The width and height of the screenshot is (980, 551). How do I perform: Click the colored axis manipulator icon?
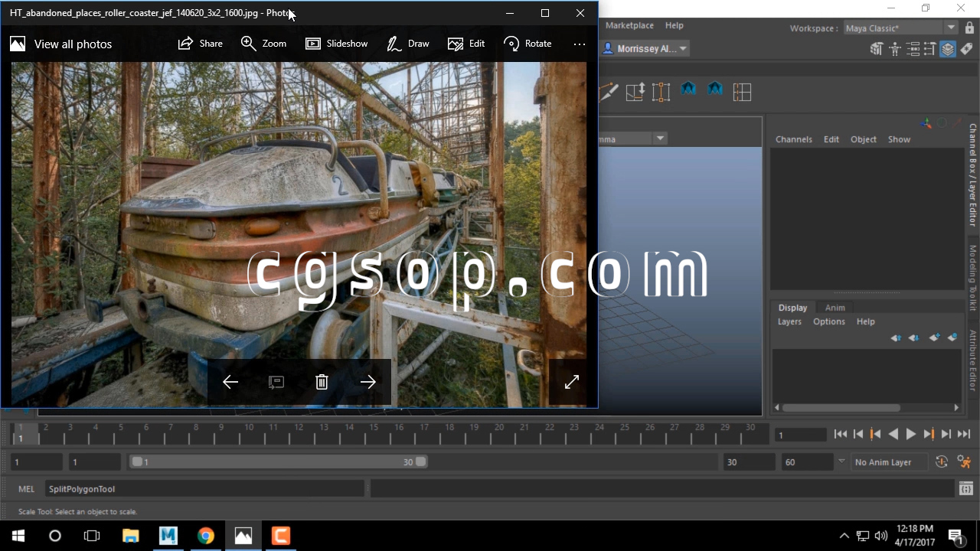[x=926, y=123]
